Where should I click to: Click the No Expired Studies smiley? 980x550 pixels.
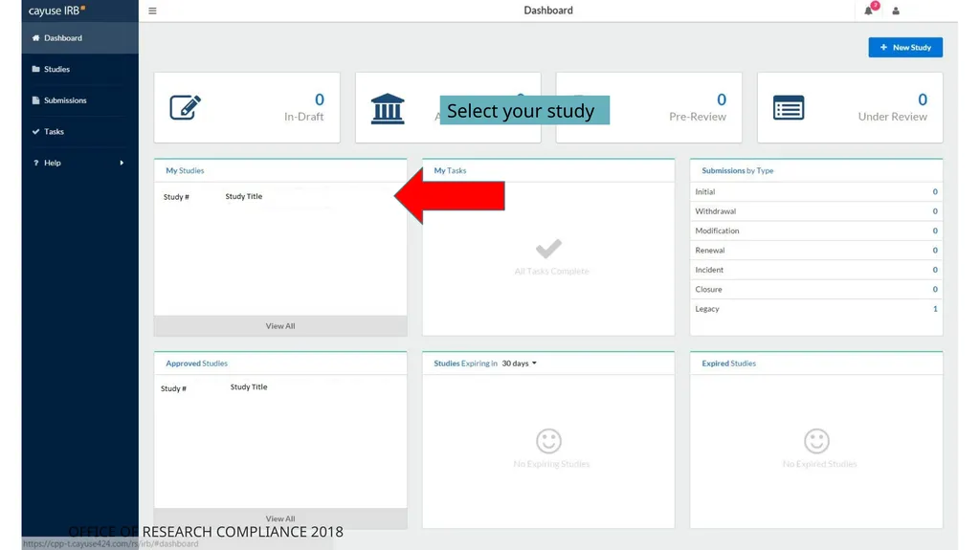tap(816, 441)
